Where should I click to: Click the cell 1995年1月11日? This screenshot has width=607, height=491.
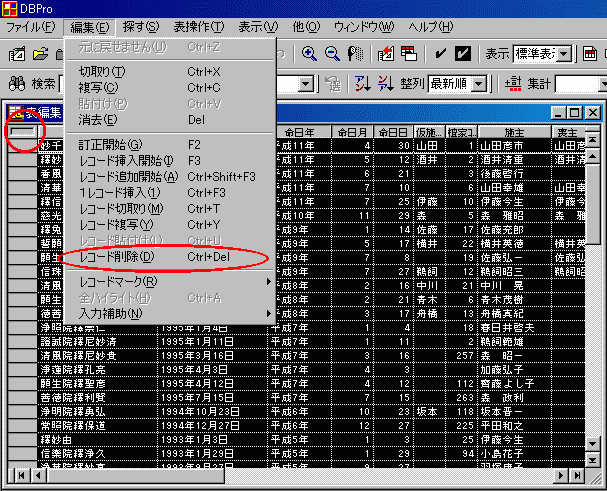[212, 342]
